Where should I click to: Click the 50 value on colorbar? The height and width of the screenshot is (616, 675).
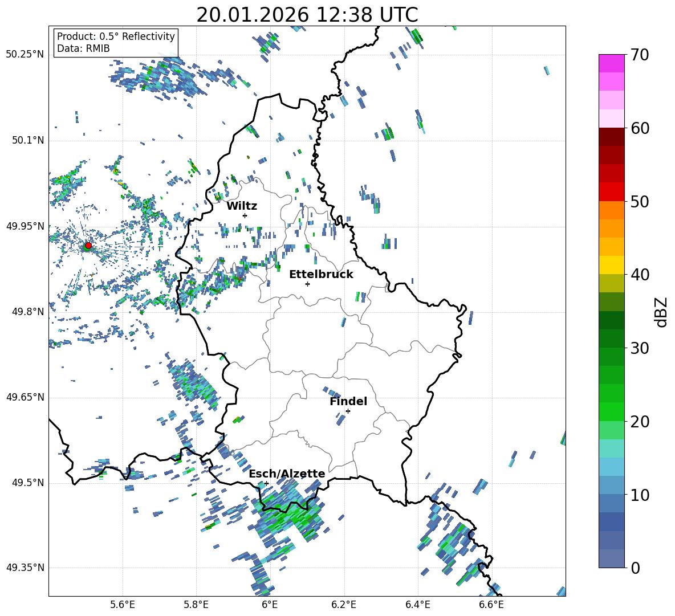(x=640, y=201)
